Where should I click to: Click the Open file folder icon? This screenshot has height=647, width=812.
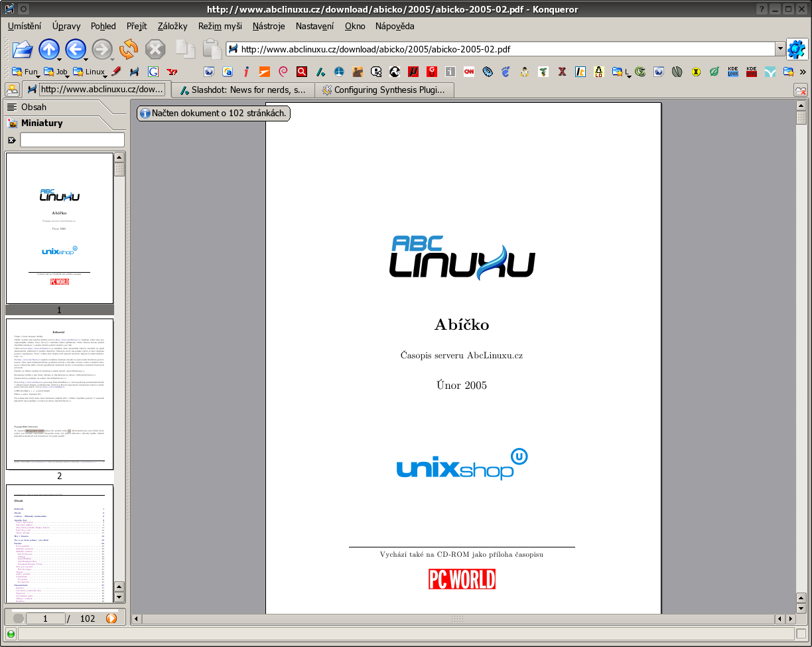pyautogui.click(x=22, y=49)
